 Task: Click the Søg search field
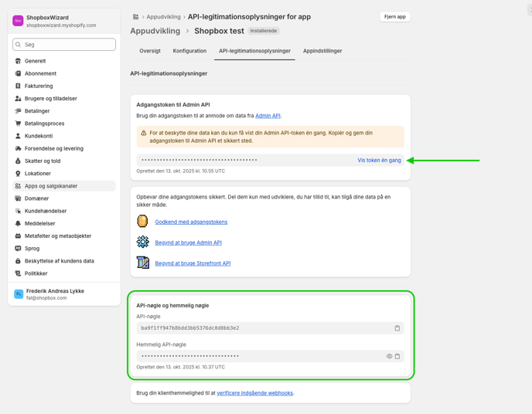(64, 45)
